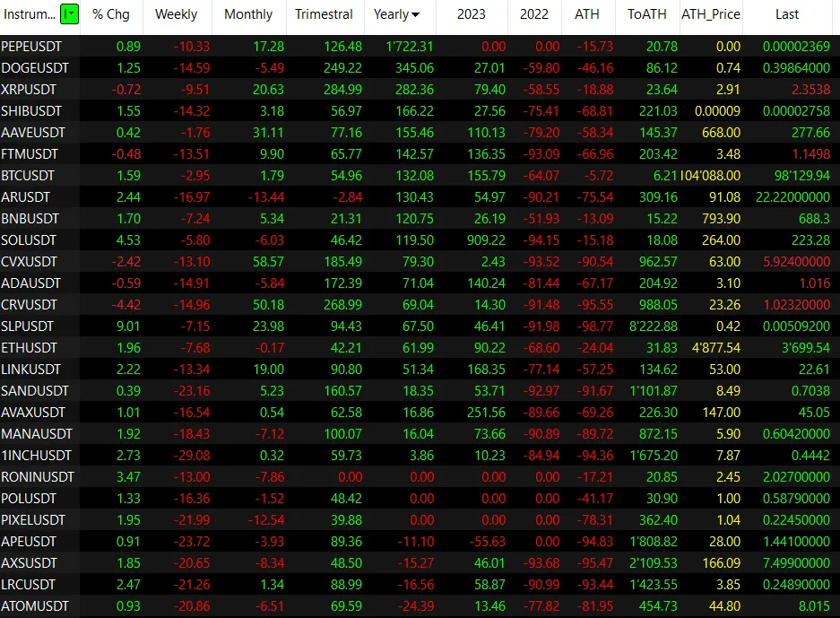Viewport: 840px width, 618px height.
Task: Click DOGEUSDT last price 0.39864000
Action: (797, 68)
